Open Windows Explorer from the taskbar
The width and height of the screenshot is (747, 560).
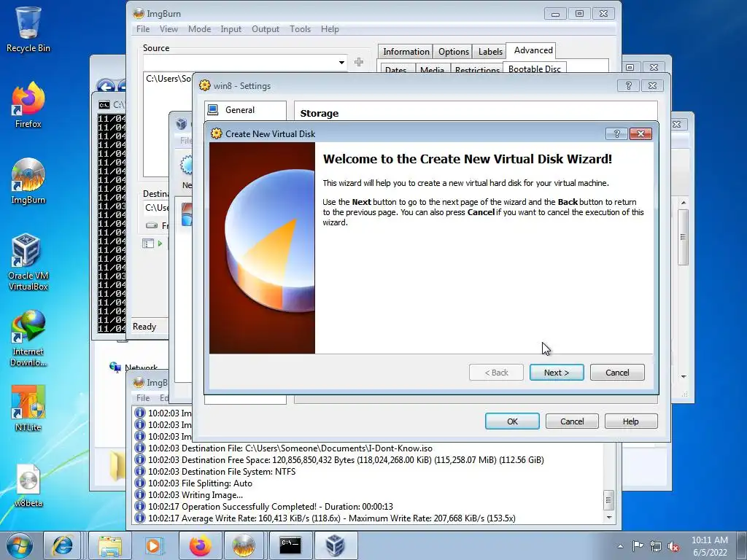click(x=110, y=545)
